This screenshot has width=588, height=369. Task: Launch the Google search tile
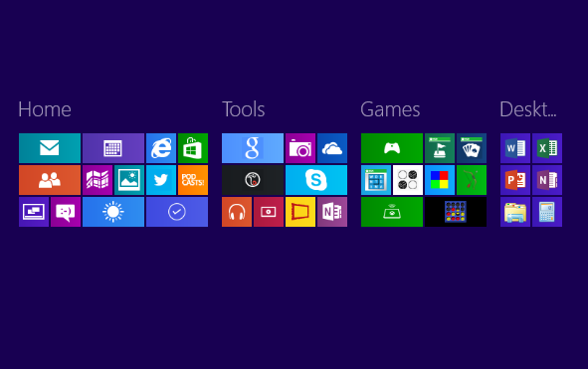253,148
